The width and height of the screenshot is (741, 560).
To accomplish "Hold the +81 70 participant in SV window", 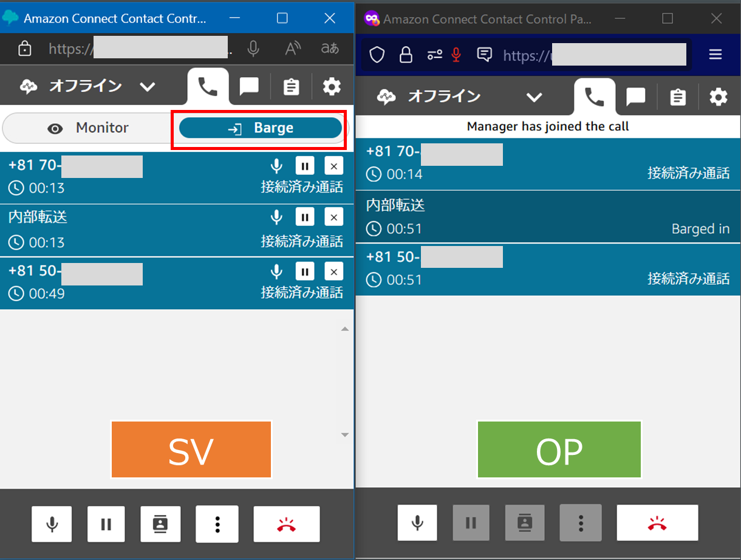I will click(x=305, y=166).
